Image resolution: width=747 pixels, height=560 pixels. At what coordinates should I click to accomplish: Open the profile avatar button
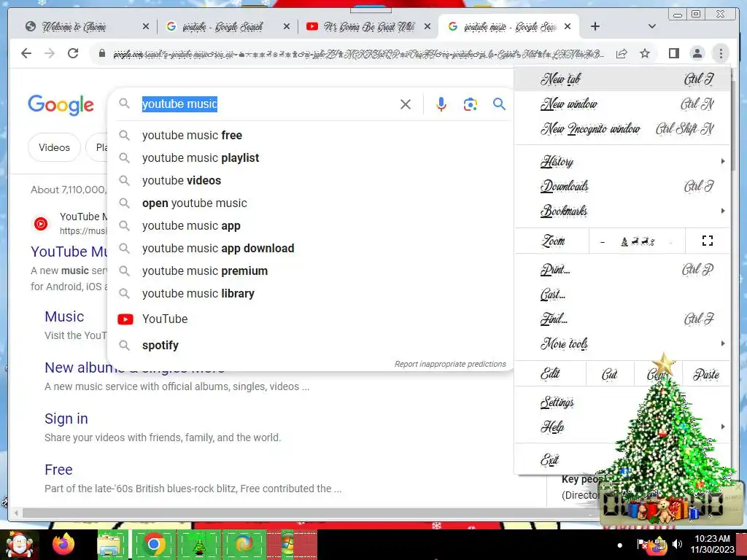(697, 53)
